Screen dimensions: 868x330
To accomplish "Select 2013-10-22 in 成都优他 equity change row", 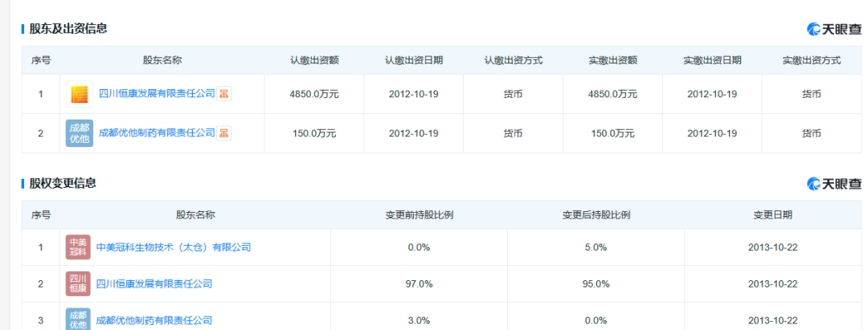I will (x=773, y=320).
